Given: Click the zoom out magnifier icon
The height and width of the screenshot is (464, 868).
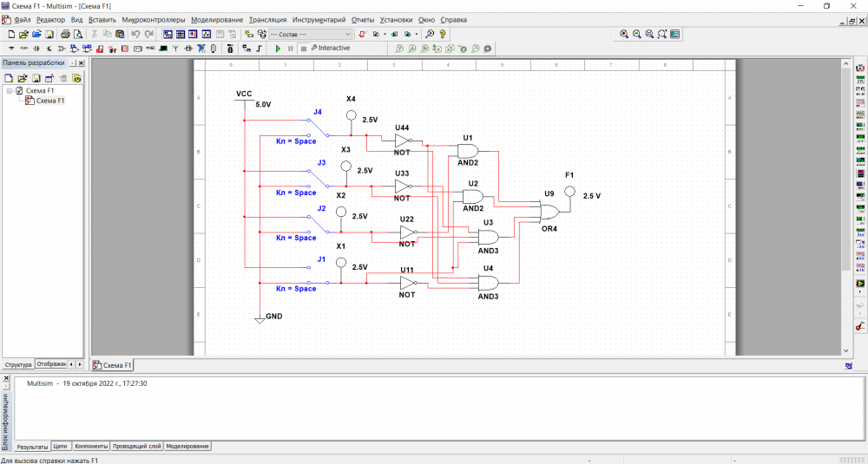Looking at the screenshot, I should click(x=636, y=34).
